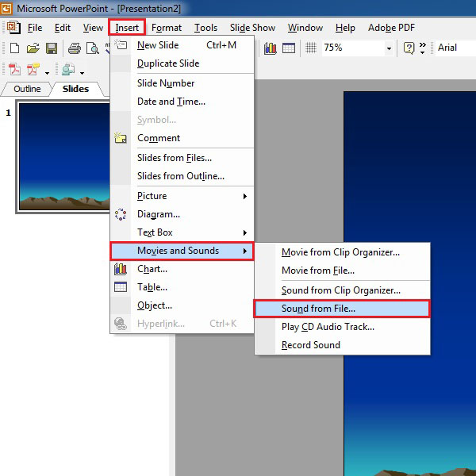Screen dimensions: 476x476
Task: Click the Save floppy disk icon
Action: [x=52, y=48]
